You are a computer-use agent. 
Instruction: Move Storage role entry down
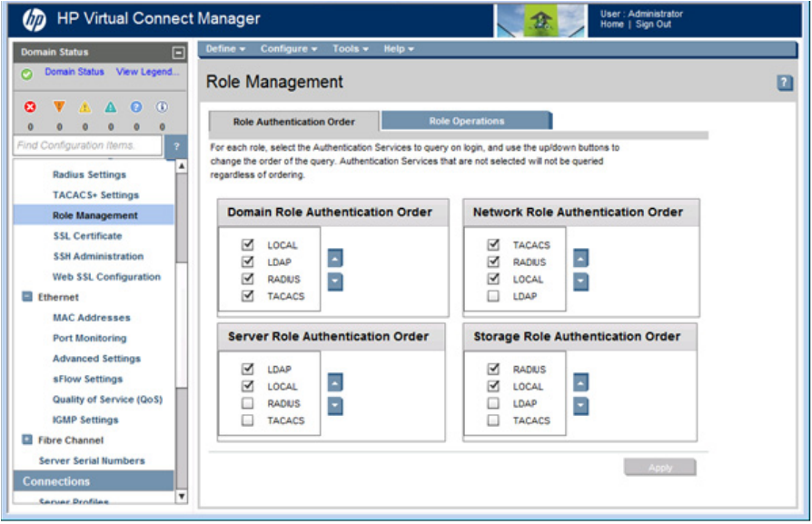tap(580, 406)
